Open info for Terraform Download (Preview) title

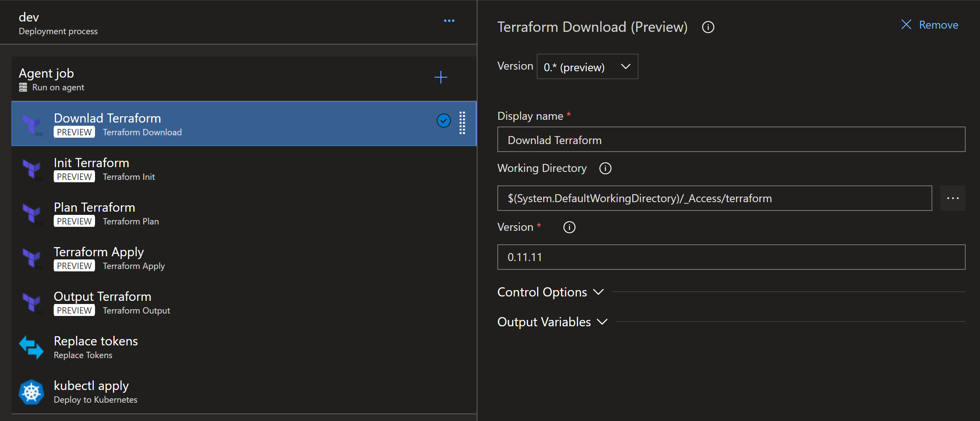point(708,27)
